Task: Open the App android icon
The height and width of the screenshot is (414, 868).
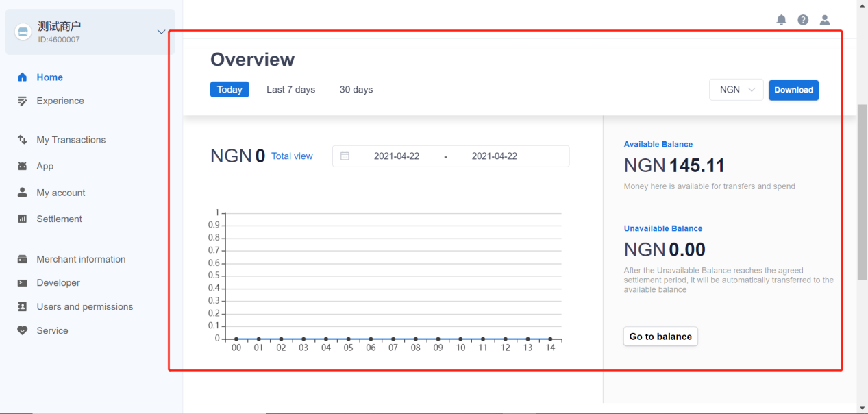Action: [23, 166]
